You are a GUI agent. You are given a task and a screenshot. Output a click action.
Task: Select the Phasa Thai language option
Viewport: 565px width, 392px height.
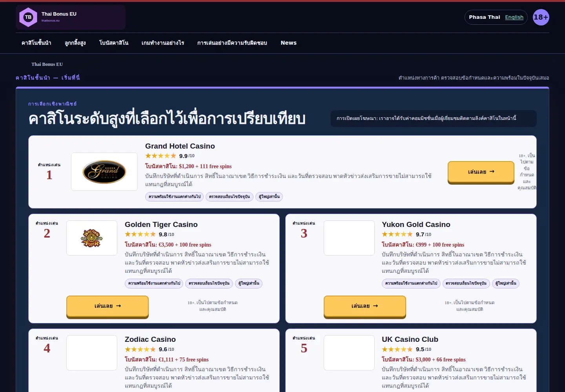click(485, 17)
